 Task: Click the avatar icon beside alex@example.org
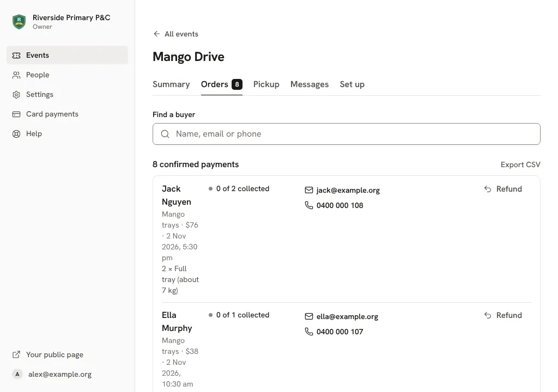[x=17, y=374]
